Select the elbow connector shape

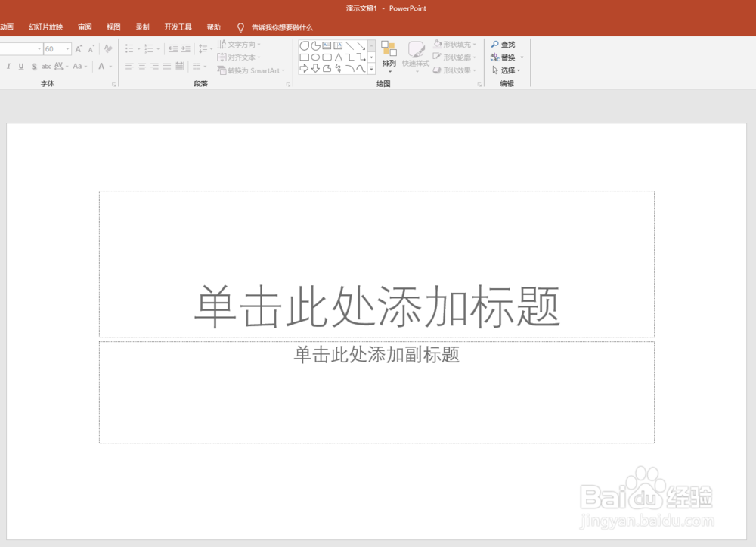[349, 57]
